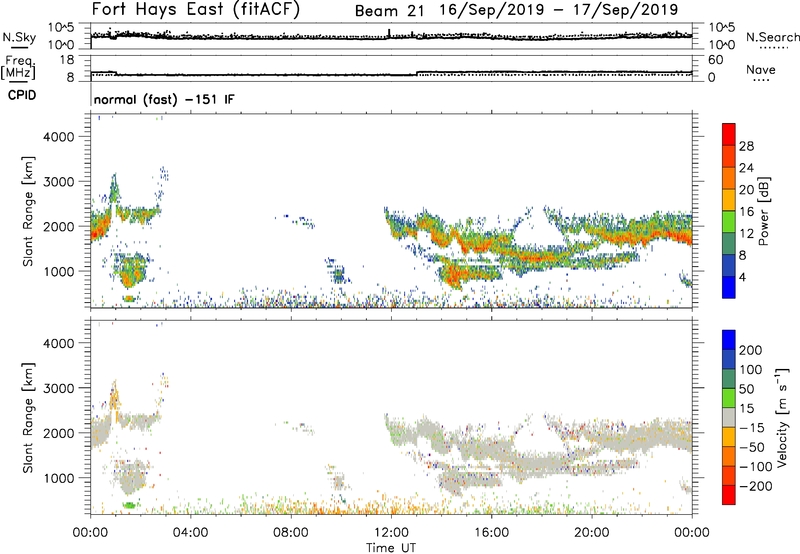Select the 'normal (fast) -151 IF' text

pos(164,99)
